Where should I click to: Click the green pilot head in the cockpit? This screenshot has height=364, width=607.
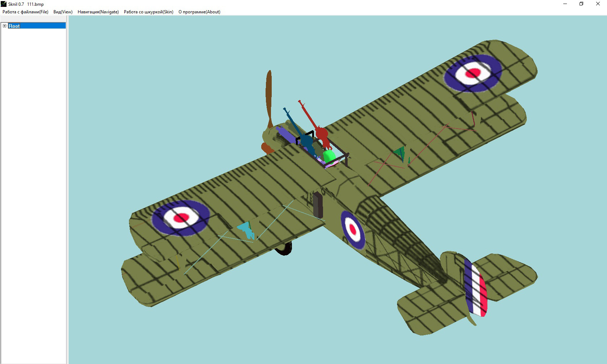click(x=329, y=156)
